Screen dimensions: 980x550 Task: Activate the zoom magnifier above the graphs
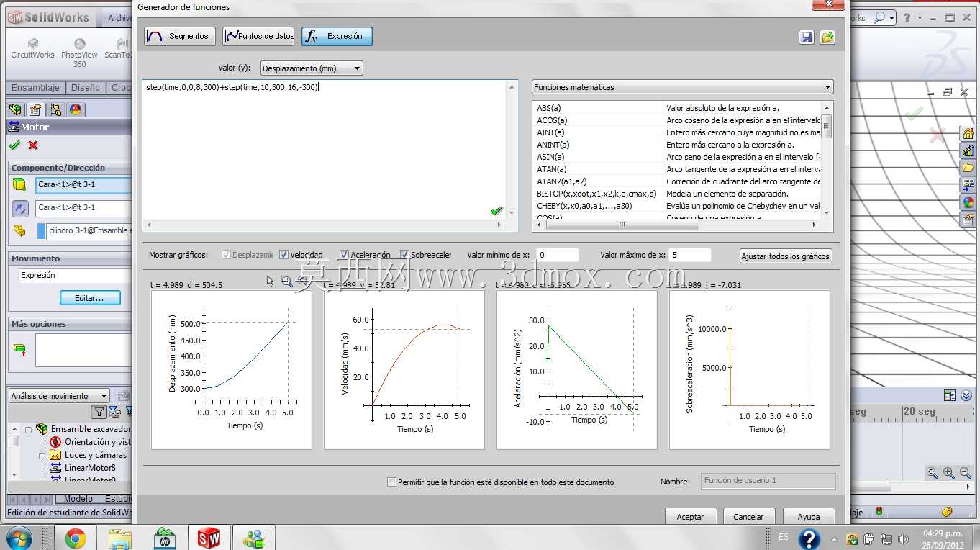coord(286,281)
